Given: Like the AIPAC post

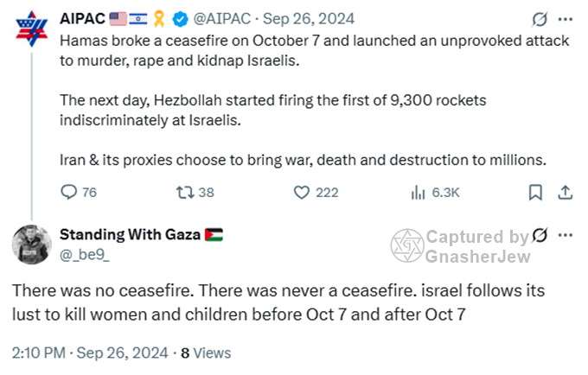Looking at the screenshot, I should tap(302, 192).
